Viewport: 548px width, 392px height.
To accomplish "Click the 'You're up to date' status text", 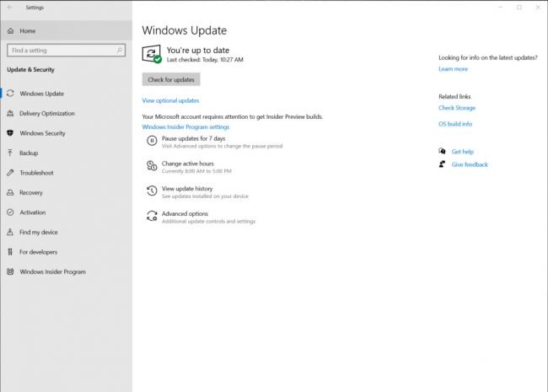I will point(198,51).
